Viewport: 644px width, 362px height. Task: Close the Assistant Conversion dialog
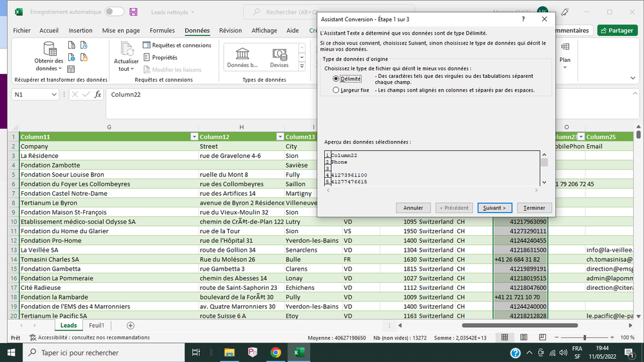tap(544, 19)
